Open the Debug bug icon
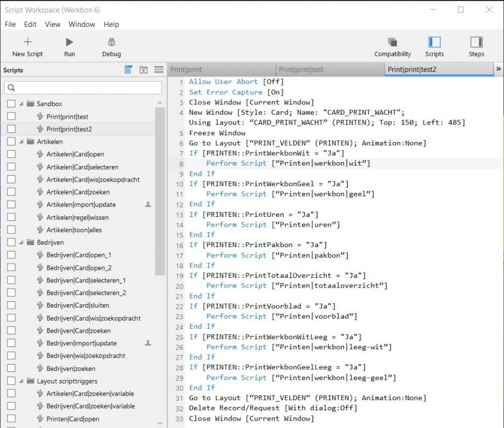 coord(111,42)
